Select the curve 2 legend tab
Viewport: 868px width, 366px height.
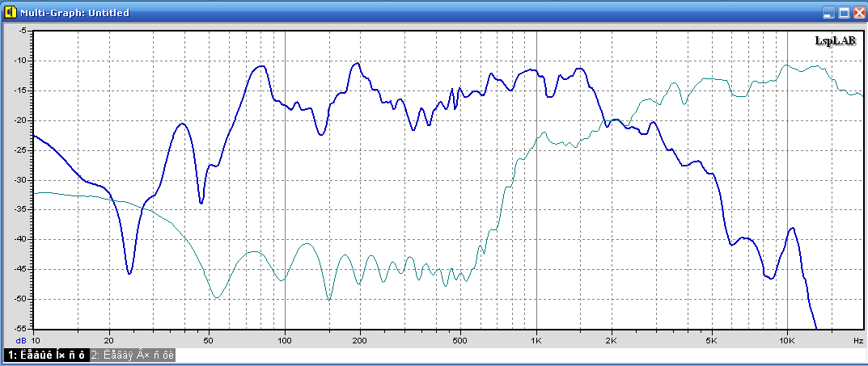pos(132,355)
